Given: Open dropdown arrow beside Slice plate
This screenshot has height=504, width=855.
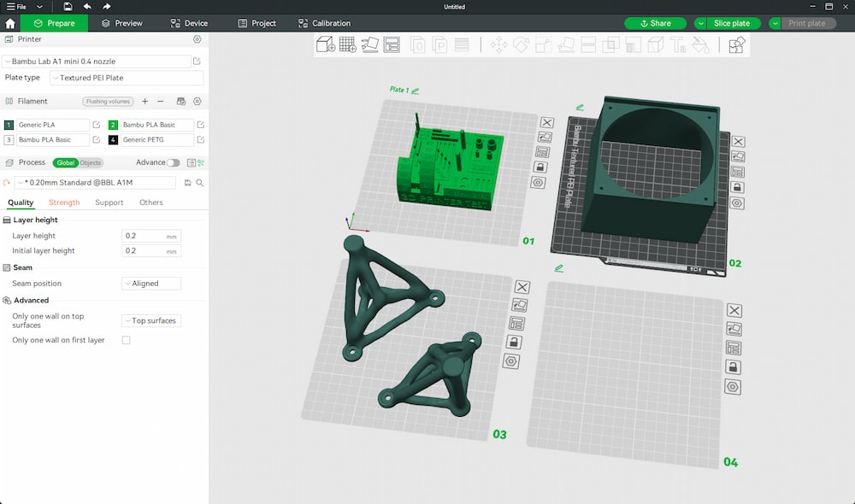Looking at the screenshot, I should pos(700,23).
